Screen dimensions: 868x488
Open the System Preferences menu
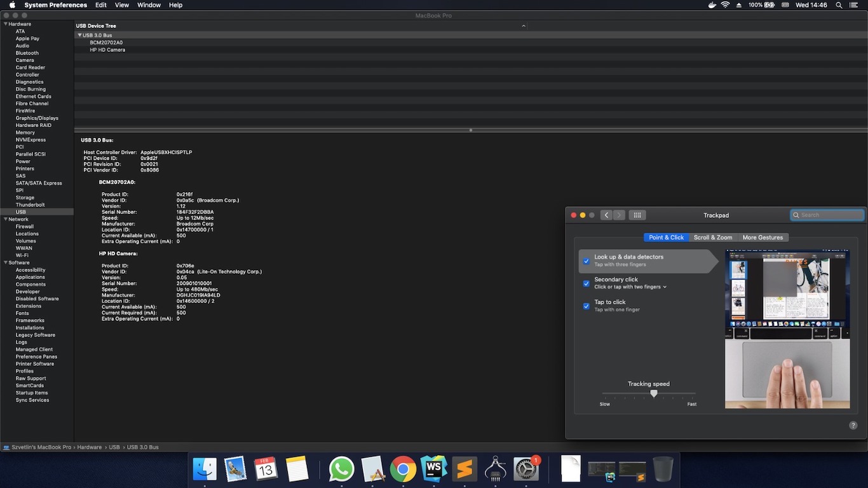(x=56, y=5)
